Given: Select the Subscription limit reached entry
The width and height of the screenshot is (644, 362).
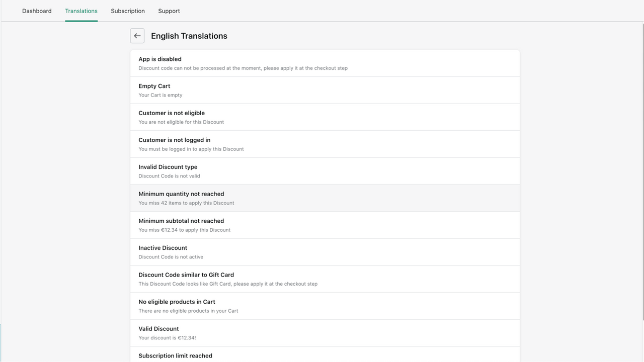Looking at the screenshot, I should (325, 356).
